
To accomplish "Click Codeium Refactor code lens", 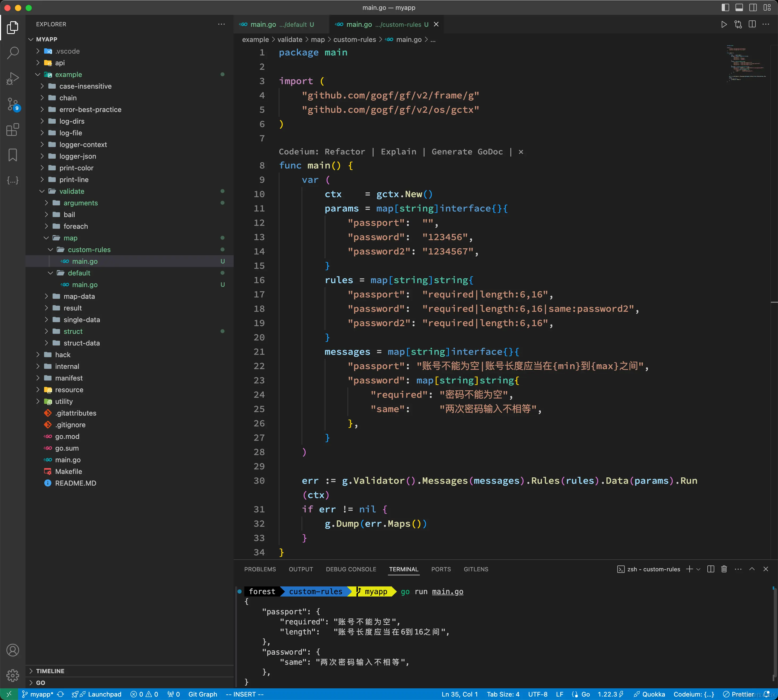I will coord(345,152).
